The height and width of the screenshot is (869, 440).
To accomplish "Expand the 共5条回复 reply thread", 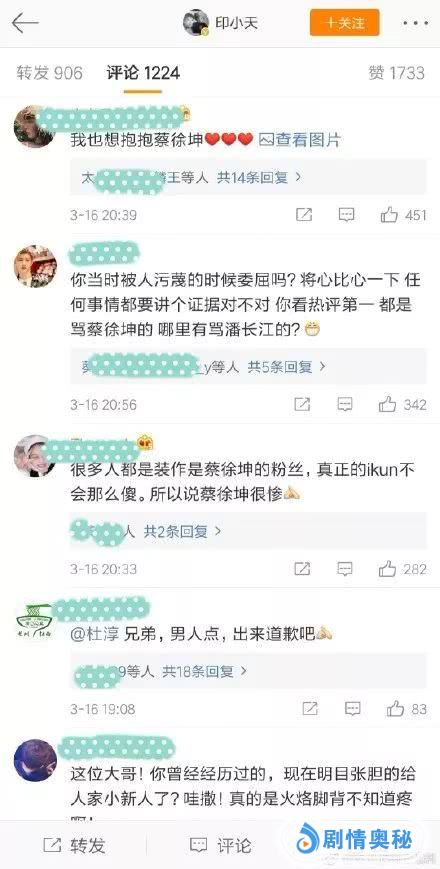I will click(x=286, y=366).
